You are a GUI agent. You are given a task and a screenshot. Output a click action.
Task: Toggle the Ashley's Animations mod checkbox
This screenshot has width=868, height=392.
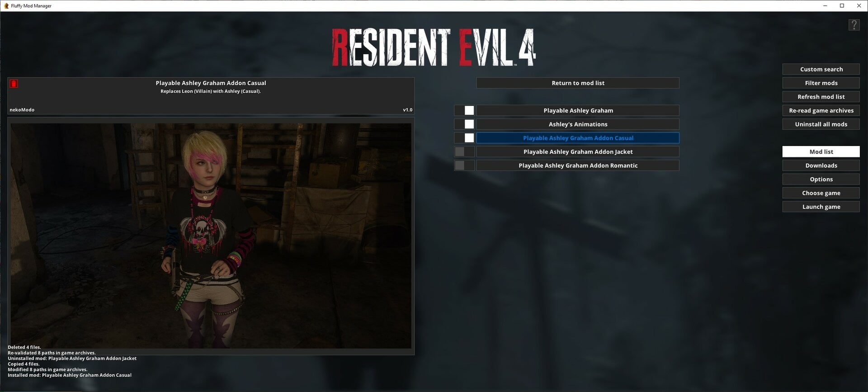coord(464,124)
